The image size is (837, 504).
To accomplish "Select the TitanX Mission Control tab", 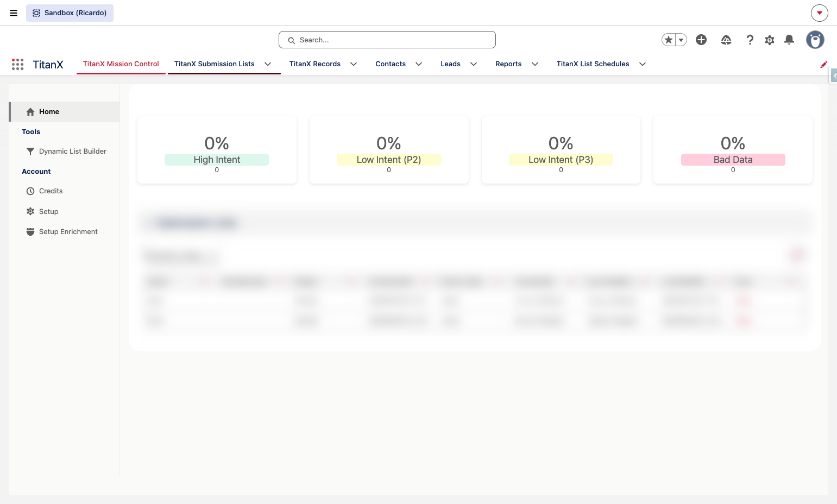I will (121, 64).
